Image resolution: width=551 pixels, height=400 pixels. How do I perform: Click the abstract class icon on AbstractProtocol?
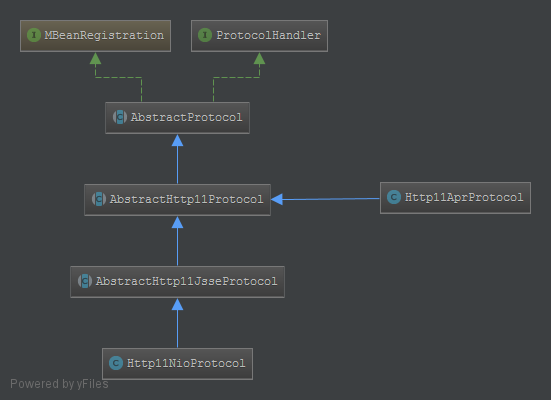tap(120, 117)
